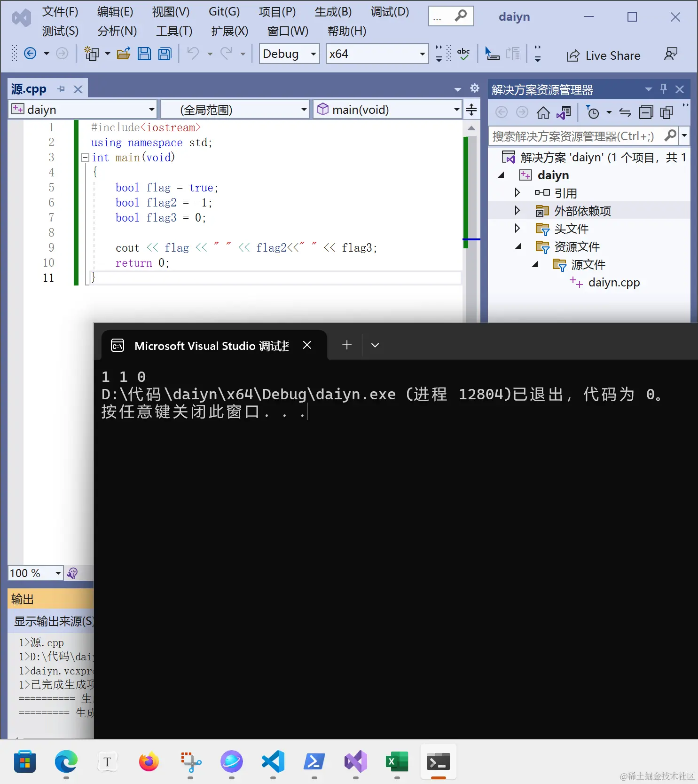Open the 生成(B) menu
Viewport: 698px width, 784px height.
pyautogui.click(x=333, y=12)
